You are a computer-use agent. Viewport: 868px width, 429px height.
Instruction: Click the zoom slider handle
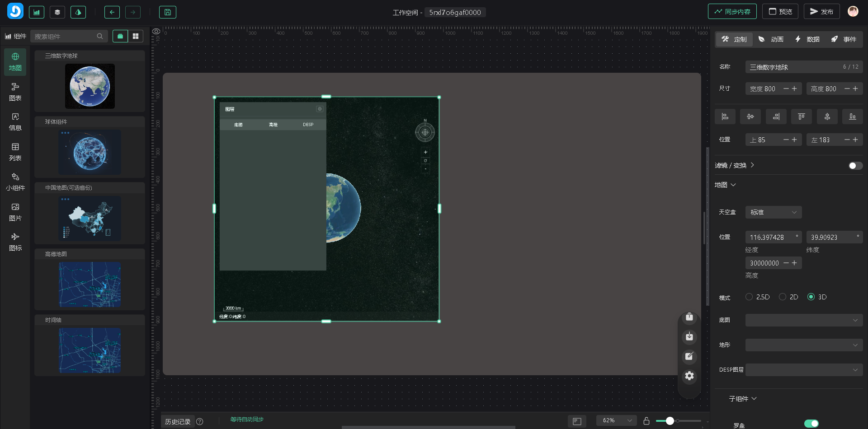670,421
